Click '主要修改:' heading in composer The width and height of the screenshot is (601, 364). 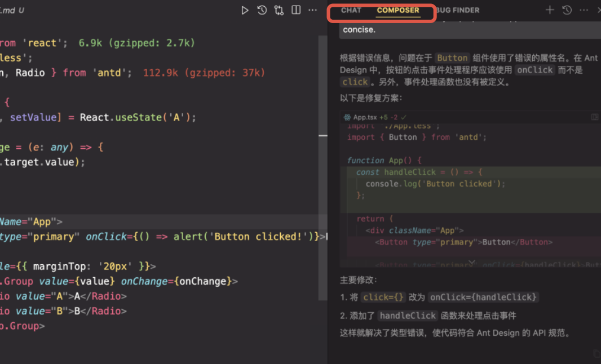click(x=359, y=280)
